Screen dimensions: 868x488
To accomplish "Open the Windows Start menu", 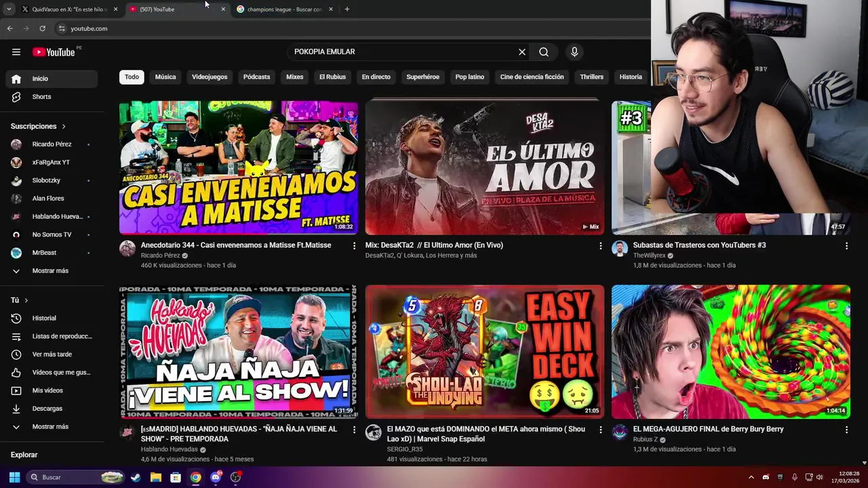I will [14, 477].
